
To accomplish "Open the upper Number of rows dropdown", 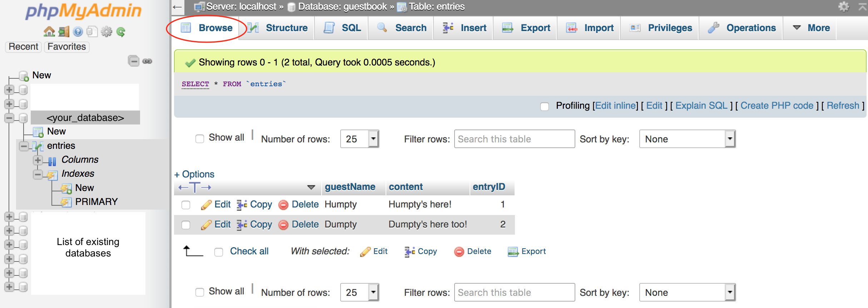I will point(359,139).
